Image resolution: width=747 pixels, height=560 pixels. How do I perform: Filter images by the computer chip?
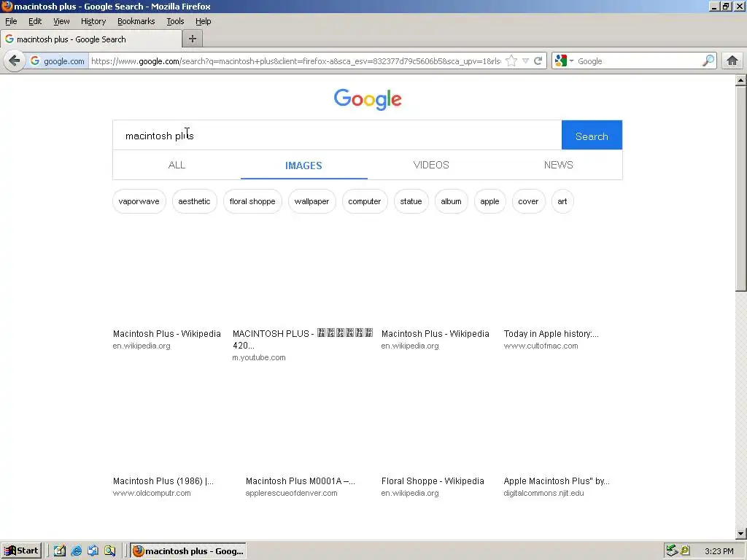(365, 201)
